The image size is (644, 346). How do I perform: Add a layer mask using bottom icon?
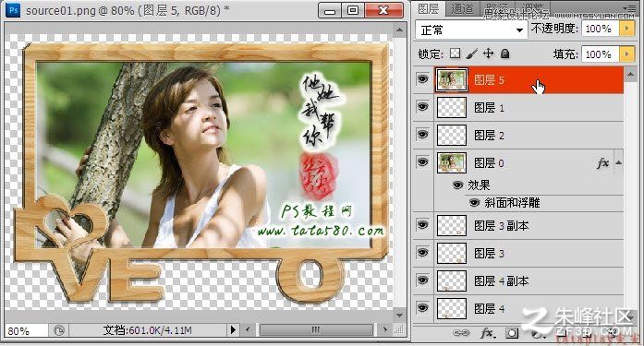coord(512,333)
